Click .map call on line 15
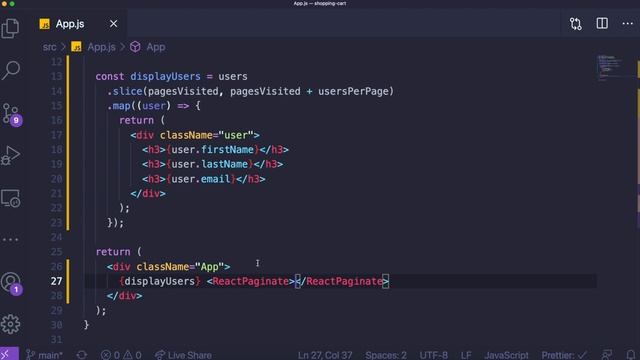 click(x=118, y=106)
